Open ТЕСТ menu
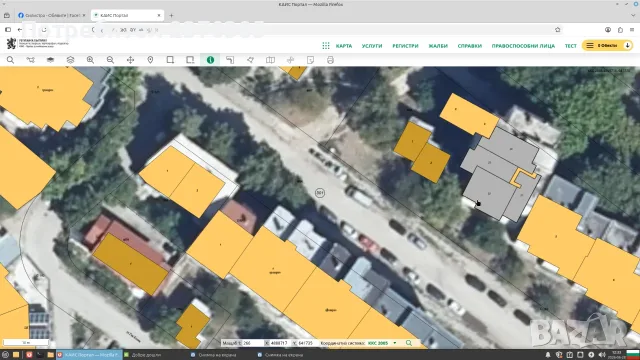Image resolution: width=640 pixels, height=360 pixels. (x=571, y=46)
